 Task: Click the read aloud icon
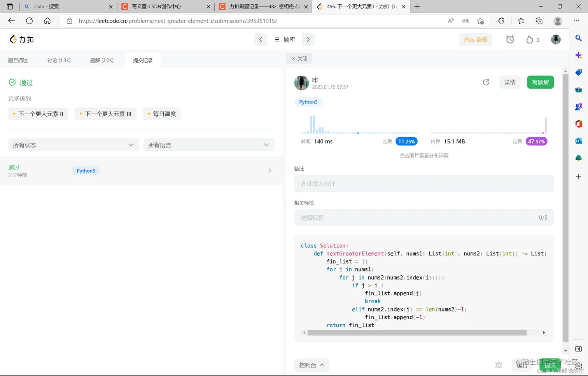coord(451,21)
